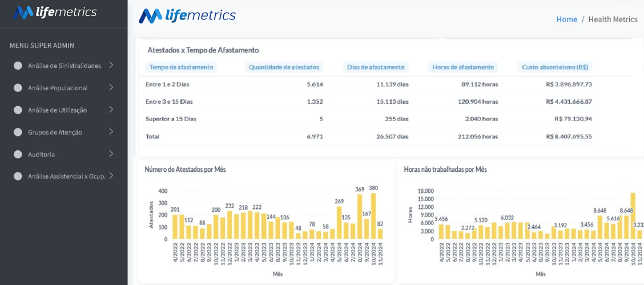Expand the Auditoria submenu arrow
The image size is (644, 285).
[111, 154]
